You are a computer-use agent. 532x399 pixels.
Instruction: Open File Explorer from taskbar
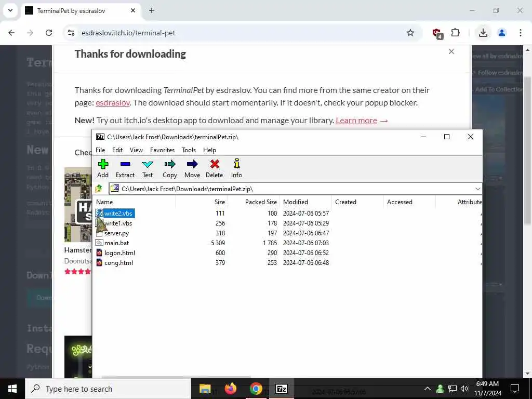pyautogui.click(x=205, y=389)
